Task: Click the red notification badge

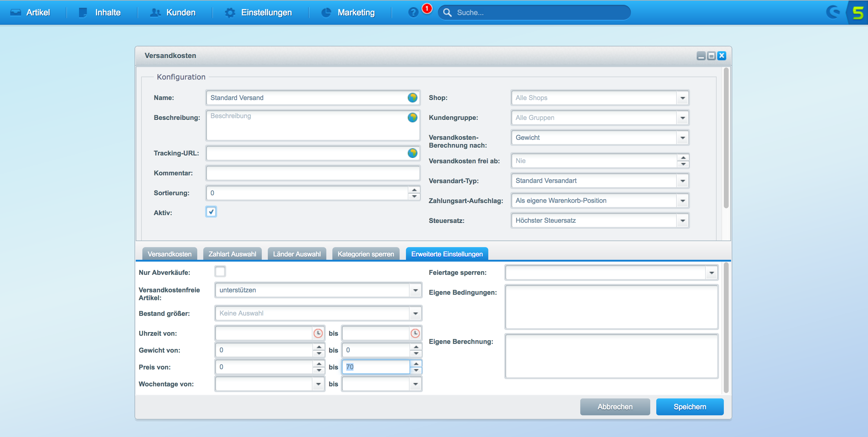Action: point(427,8)
